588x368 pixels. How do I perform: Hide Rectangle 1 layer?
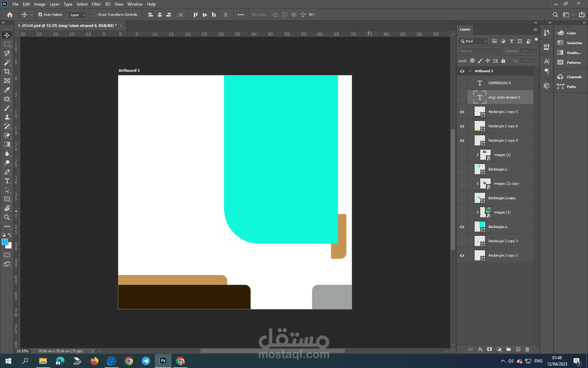pyautogui.click(x=462, y=227)
